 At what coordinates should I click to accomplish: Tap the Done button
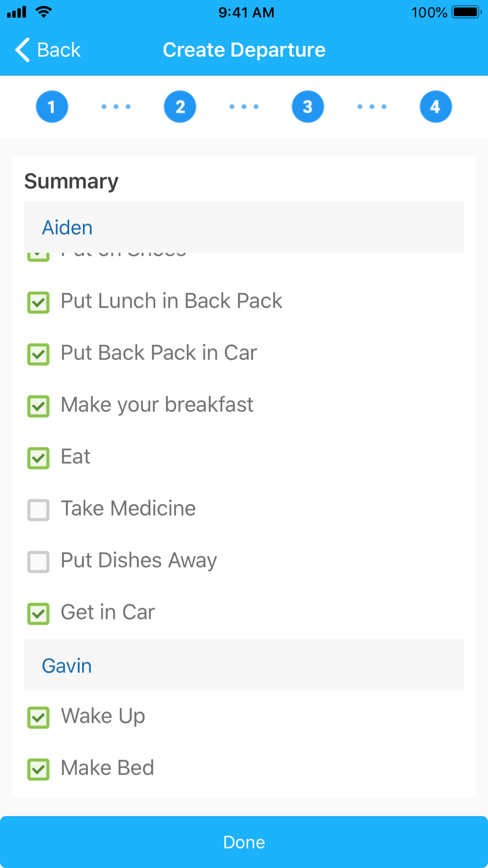click(x=244, y=842)
